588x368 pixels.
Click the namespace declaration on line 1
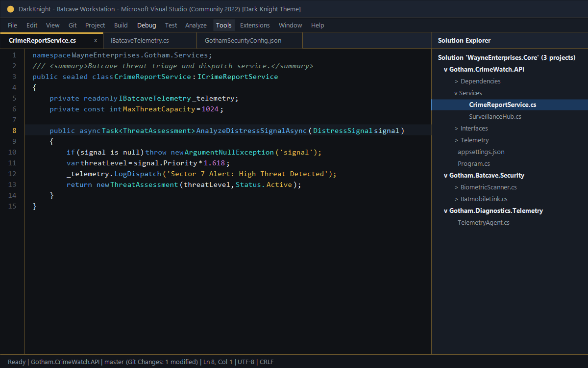122,55
